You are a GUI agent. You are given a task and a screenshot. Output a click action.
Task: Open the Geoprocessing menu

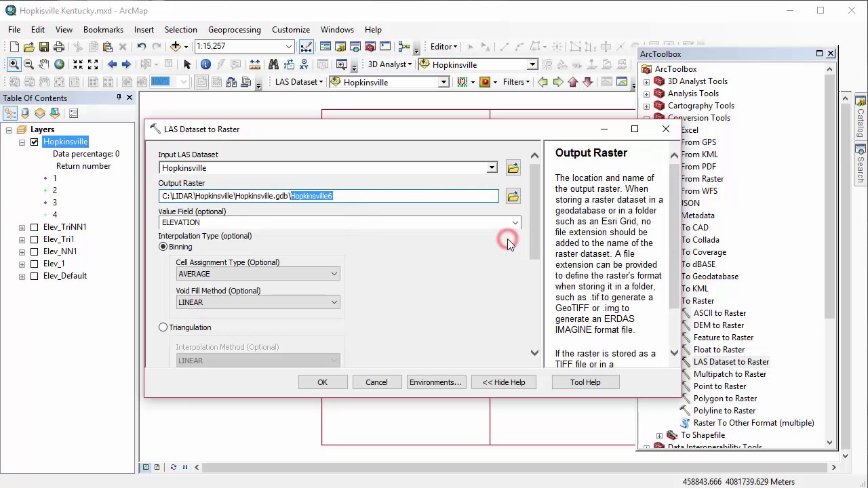(234, 30)
